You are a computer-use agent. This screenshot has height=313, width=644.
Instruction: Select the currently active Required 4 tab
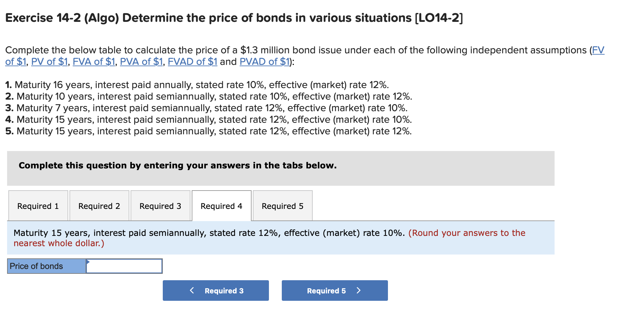[221, 206]
